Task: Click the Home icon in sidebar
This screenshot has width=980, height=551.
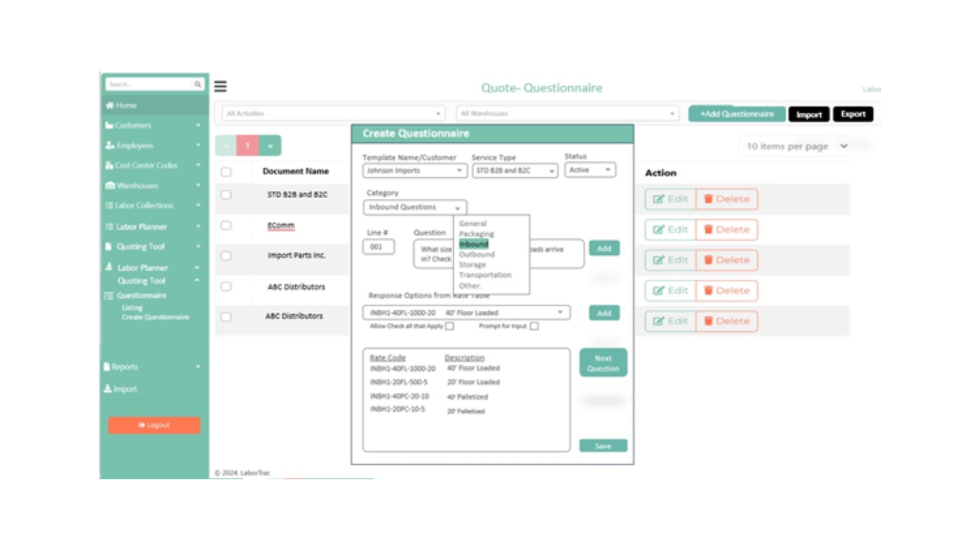Action: tap(110, 106)
